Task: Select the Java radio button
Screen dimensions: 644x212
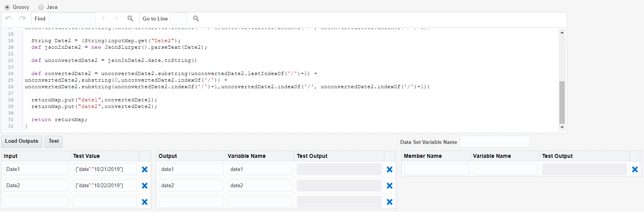Action: pos(41,7)
